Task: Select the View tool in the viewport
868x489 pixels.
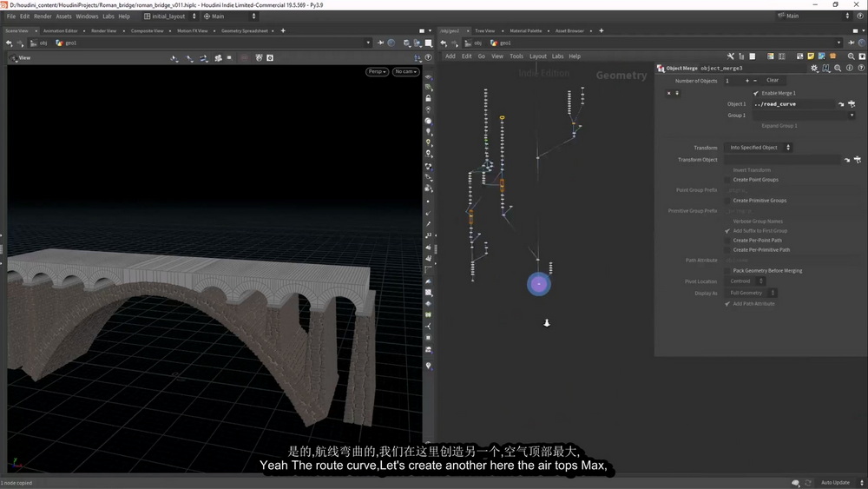Action: tap(20, 57)
